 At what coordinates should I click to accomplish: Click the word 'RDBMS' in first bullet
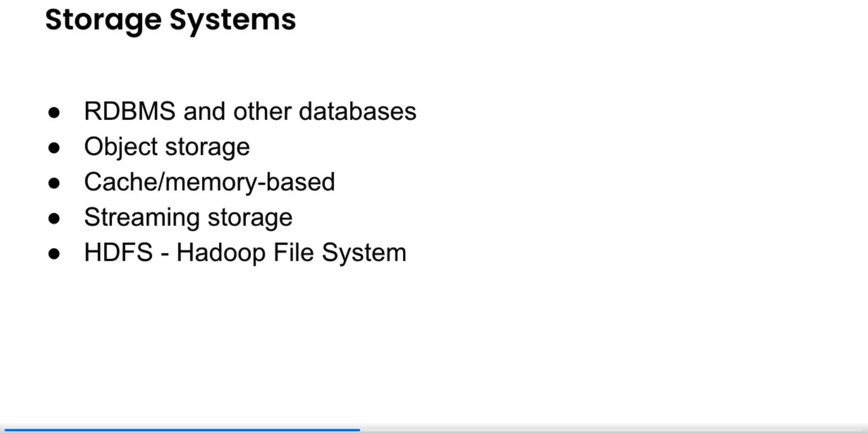coord(130,111)
